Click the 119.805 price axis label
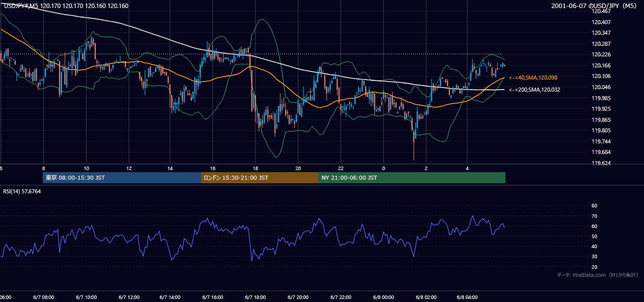The width and height of the screenshot is (644, 302). click(601, 131)
